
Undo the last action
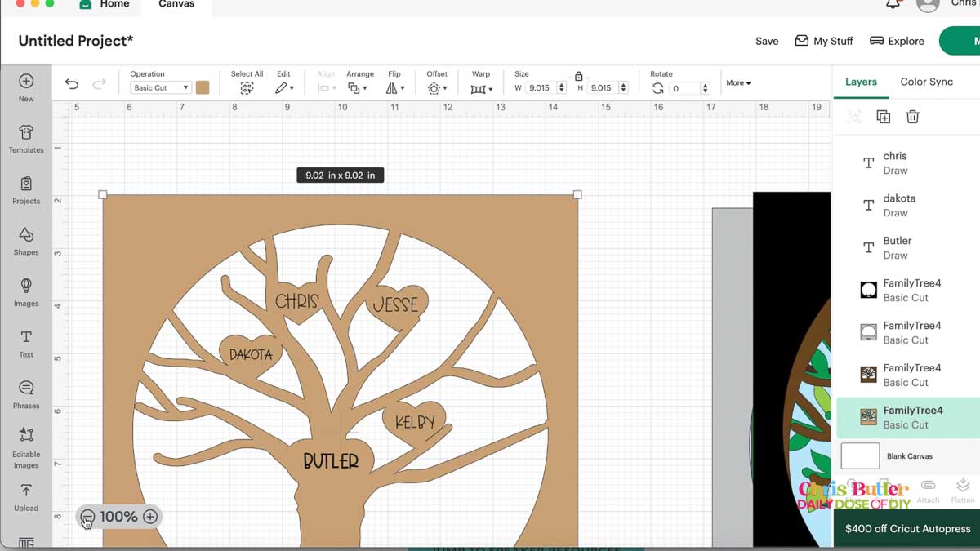pyautogui.click(x=72, y=84)
